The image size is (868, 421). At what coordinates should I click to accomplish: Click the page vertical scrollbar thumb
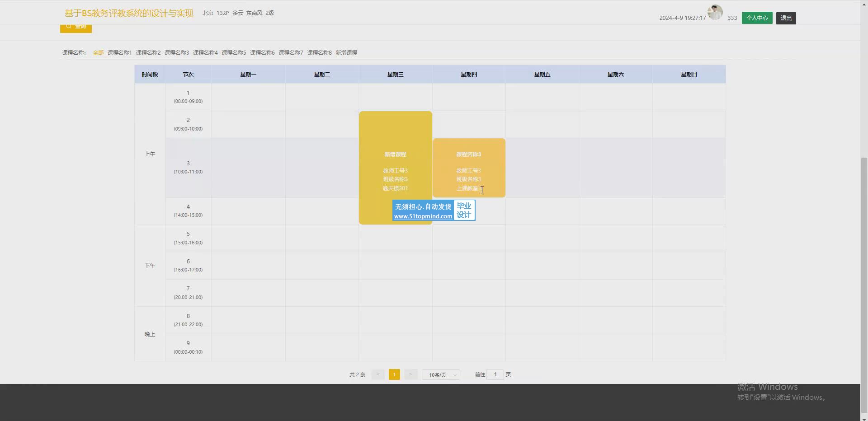coord(864,286)
